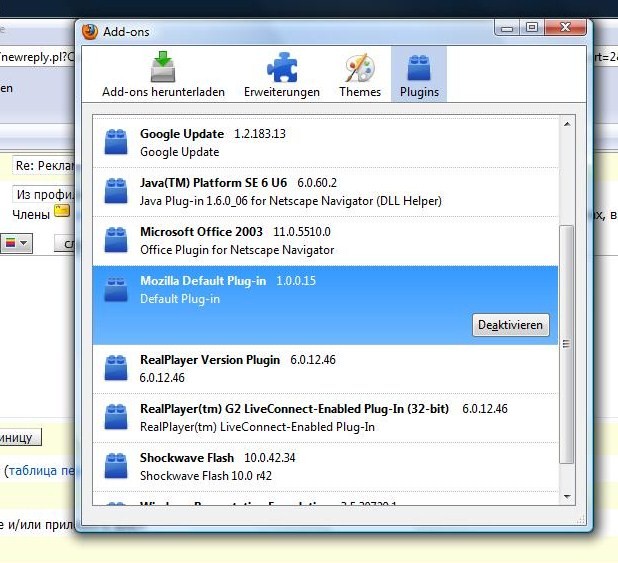Select Java(TM) Platform SE 6 U6 entry
This screenshot has width=618, height=563.
[x=325, y=192]
